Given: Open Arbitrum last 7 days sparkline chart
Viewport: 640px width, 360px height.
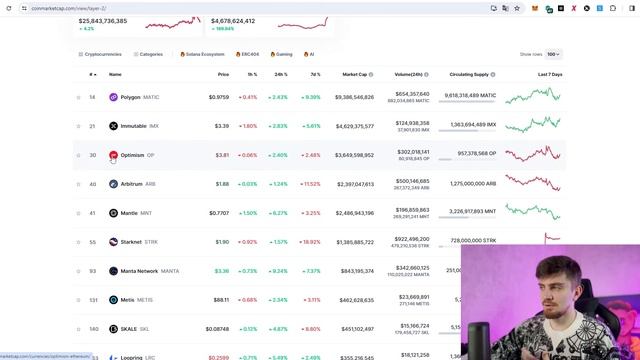Looking at the screenshot, I should (533, 183).
